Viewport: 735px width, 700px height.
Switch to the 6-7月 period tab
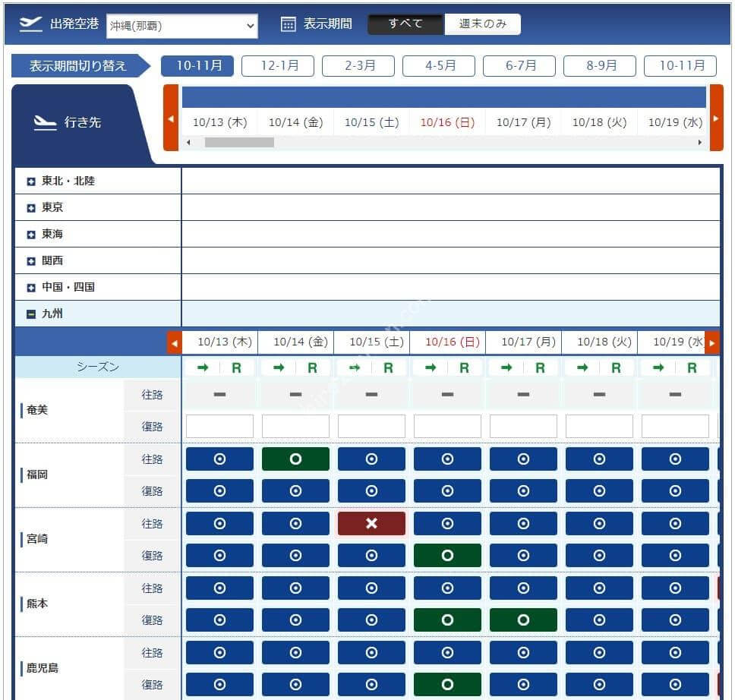point(519,65)
